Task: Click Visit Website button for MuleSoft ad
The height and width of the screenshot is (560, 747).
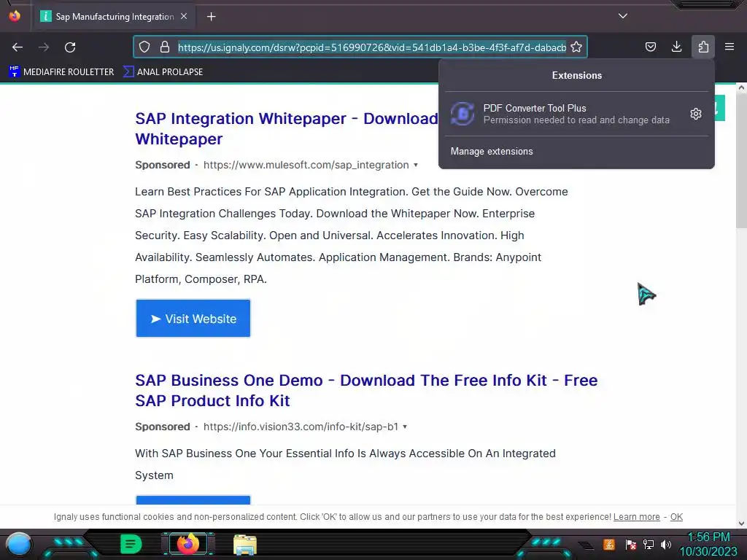Action: click(x=193, y=319)
